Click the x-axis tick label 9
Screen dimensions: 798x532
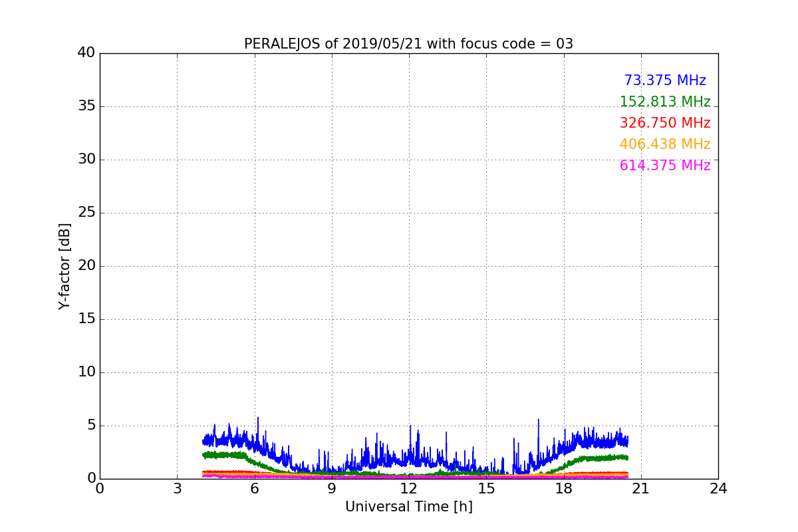click(x=331, y=489)
